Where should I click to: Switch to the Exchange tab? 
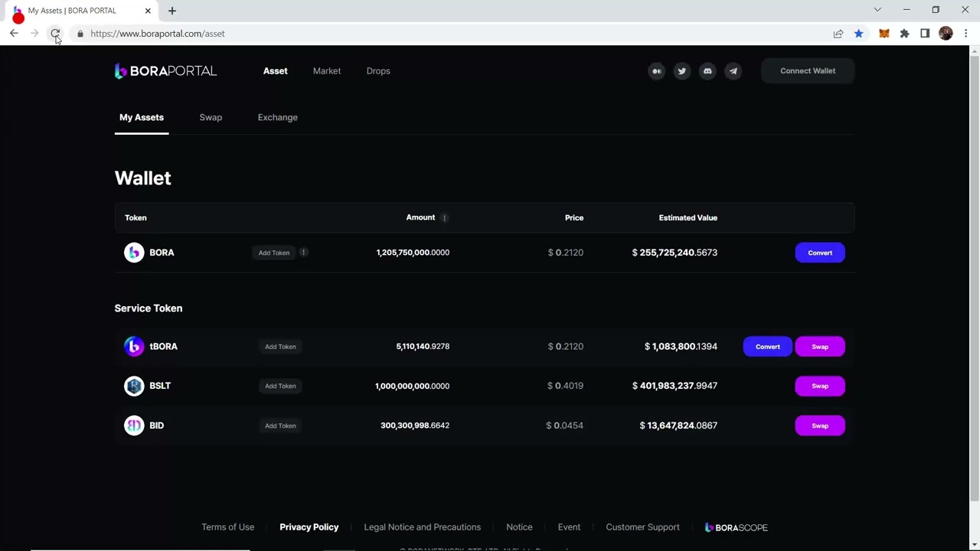point(278,118)
